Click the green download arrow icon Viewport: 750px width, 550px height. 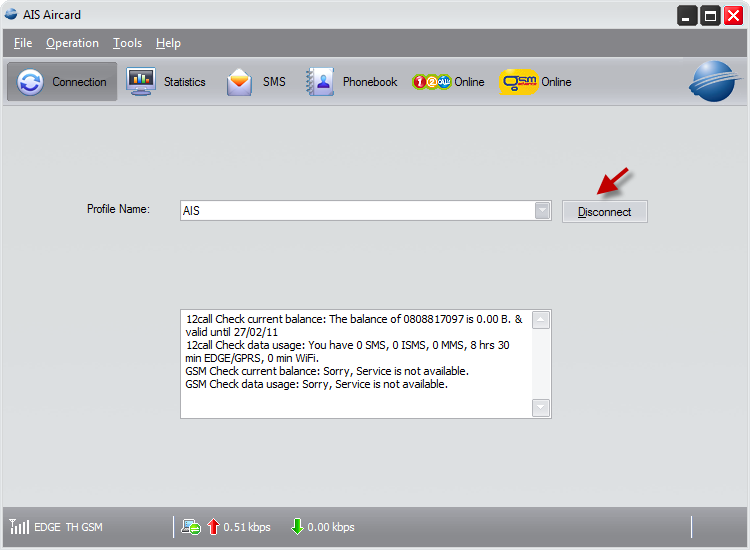pos(297,527)
